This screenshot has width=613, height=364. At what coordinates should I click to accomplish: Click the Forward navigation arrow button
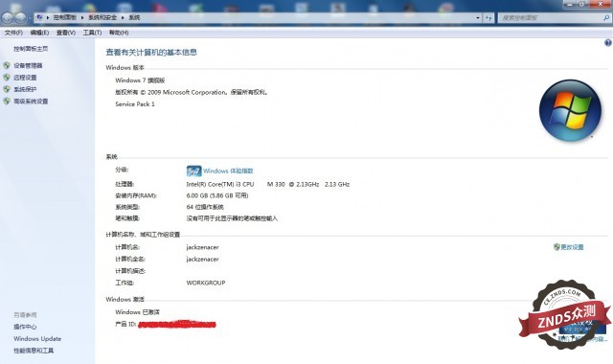(x=20, y=17)
